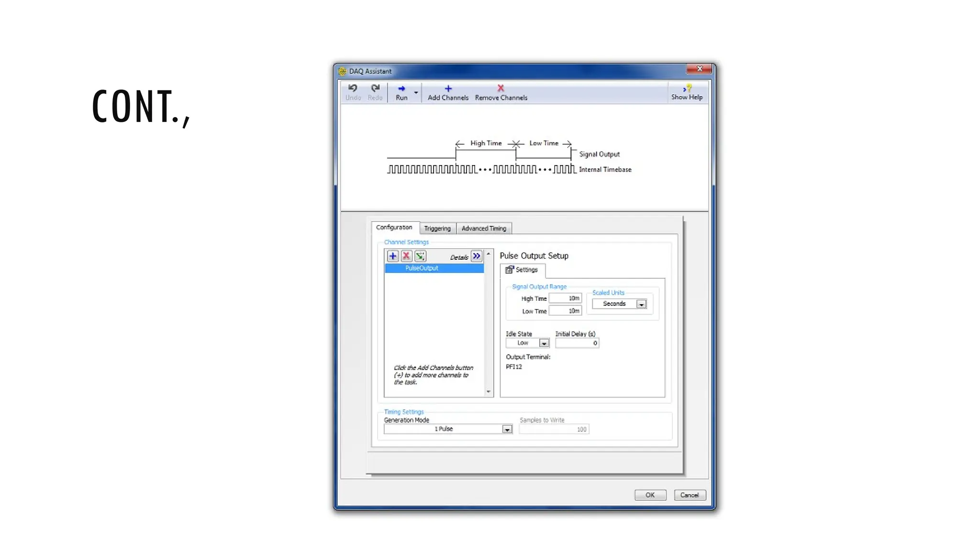Open Idle State Low dropdown
Viewport: 980px width, 551px height.
pos(544,343)
